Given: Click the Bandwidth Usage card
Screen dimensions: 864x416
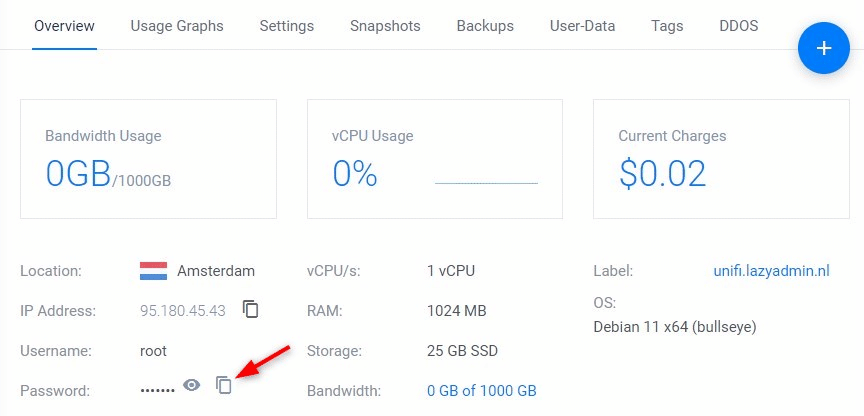Looking at the screenshot, I should click(x=148, y=159).
